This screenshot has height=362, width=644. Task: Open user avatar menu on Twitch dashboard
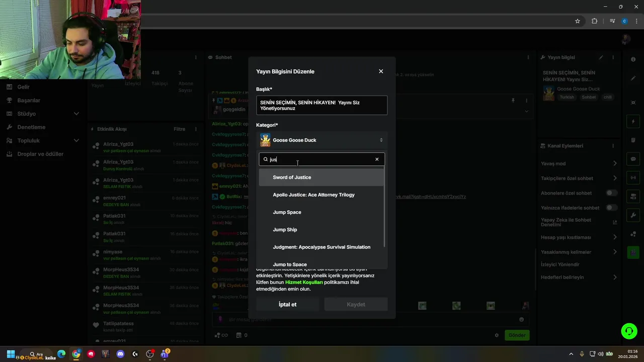(x=625, y=40)
